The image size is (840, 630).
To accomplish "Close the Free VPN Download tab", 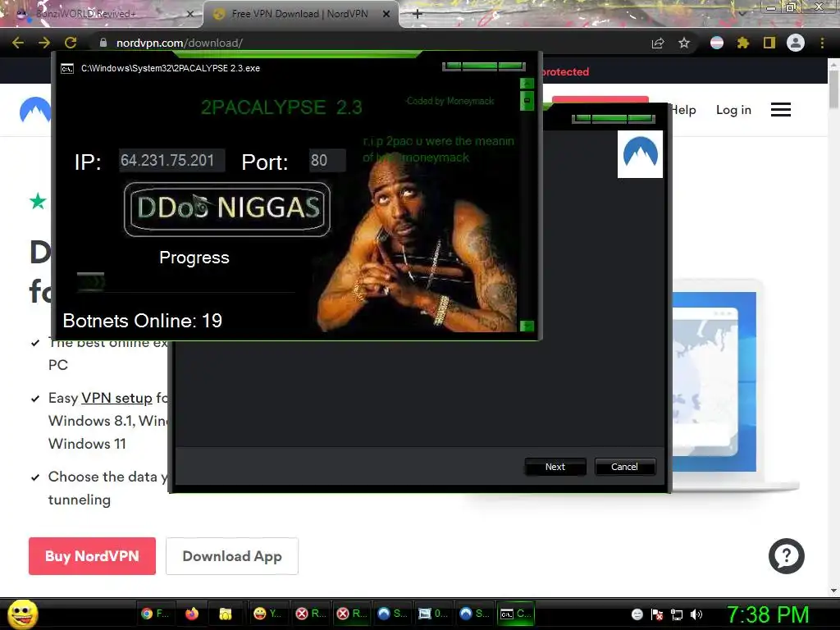I will tap(386, 14).
